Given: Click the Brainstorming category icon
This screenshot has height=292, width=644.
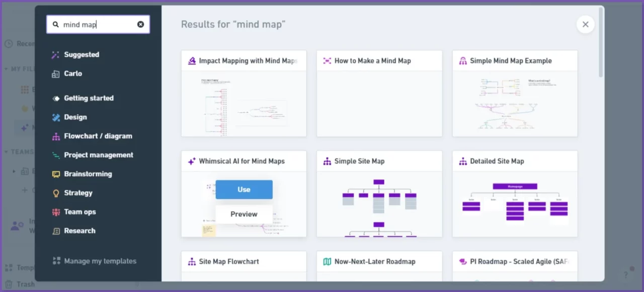Looking at the screenshot, I should pos(55,174).
